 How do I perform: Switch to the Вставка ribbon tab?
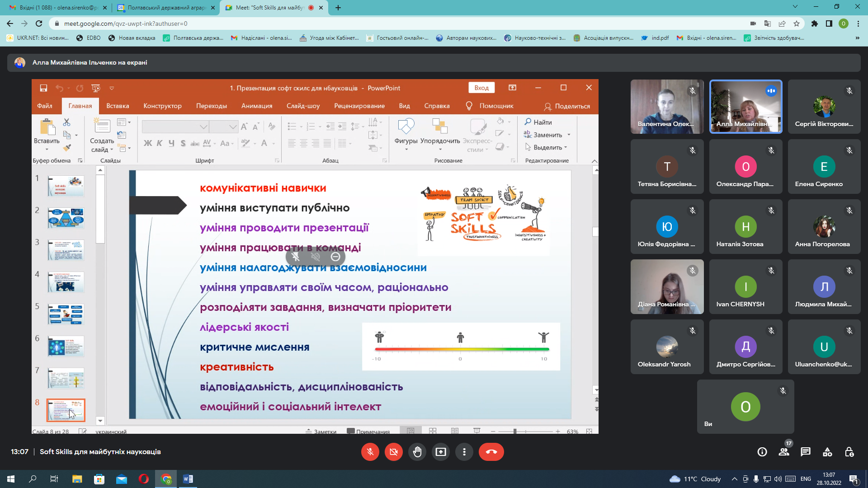click(118, 106)
